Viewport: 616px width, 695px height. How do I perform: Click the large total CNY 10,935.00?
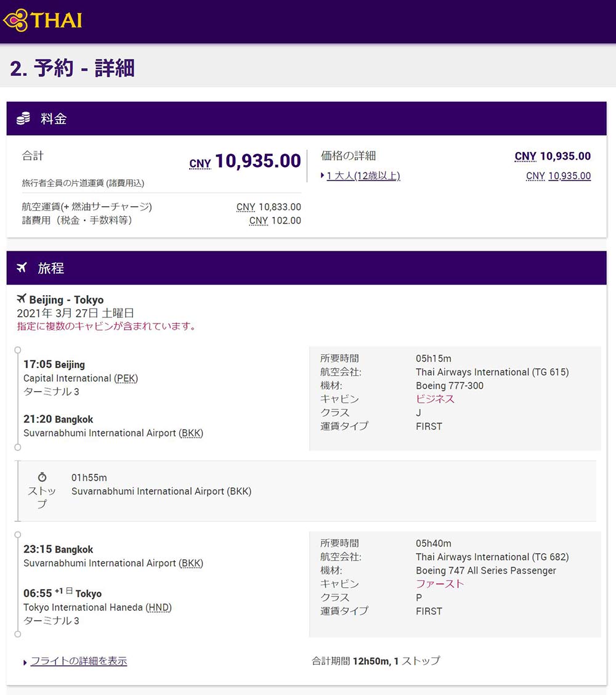coord(245,161)
